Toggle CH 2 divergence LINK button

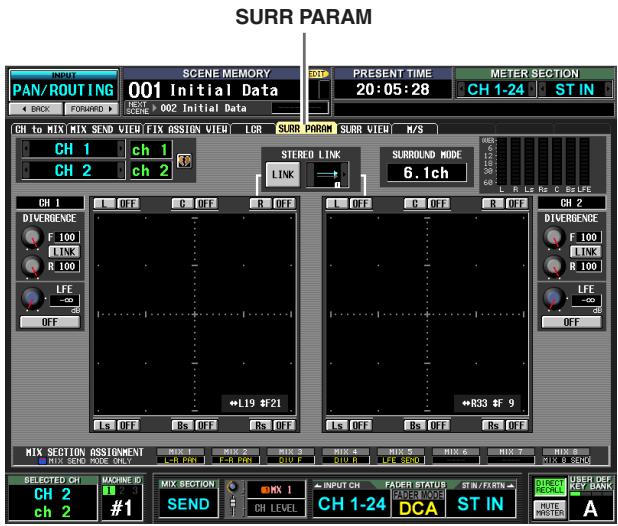586,252
